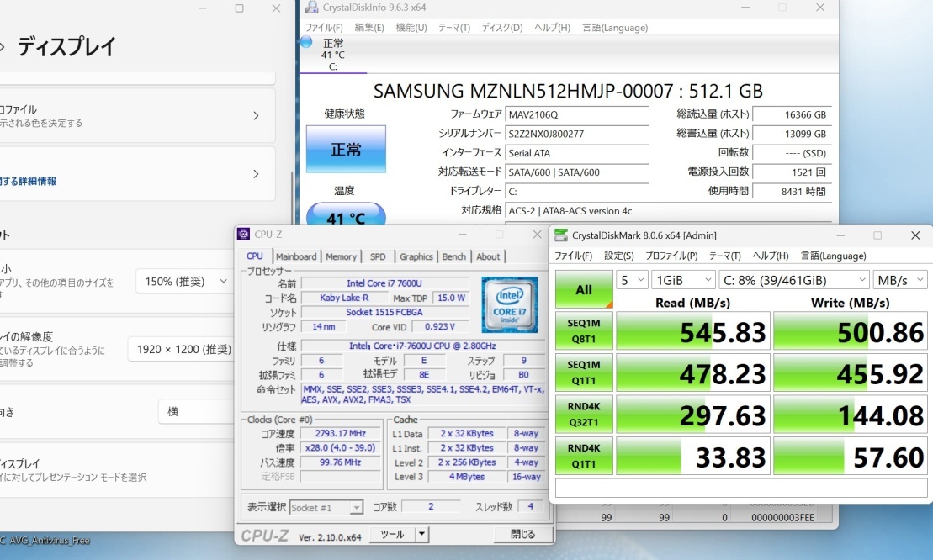933x560 pixels.
Task: Close the CrystalDiskMark window
Action: pos(915,235)
